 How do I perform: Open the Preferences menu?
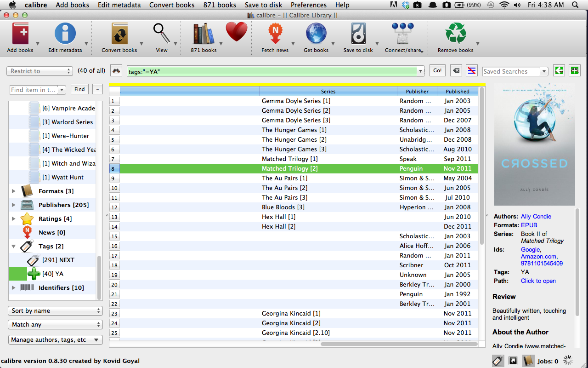click(x=309, y=5)
